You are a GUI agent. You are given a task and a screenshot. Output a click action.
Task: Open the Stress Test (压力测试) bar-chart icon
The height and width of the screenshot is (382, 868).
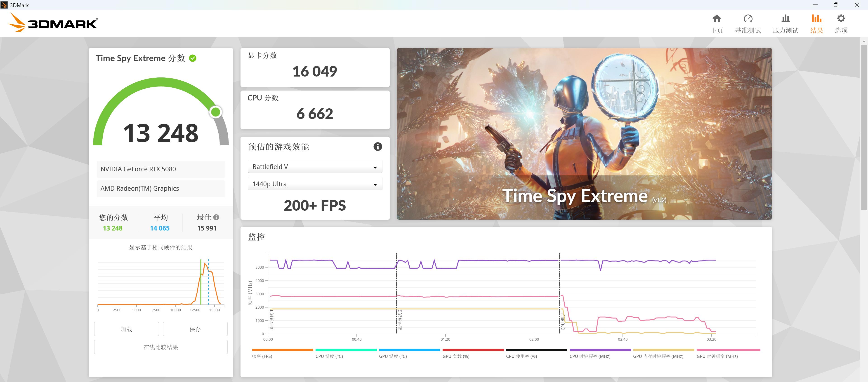(x=785, y=19)
